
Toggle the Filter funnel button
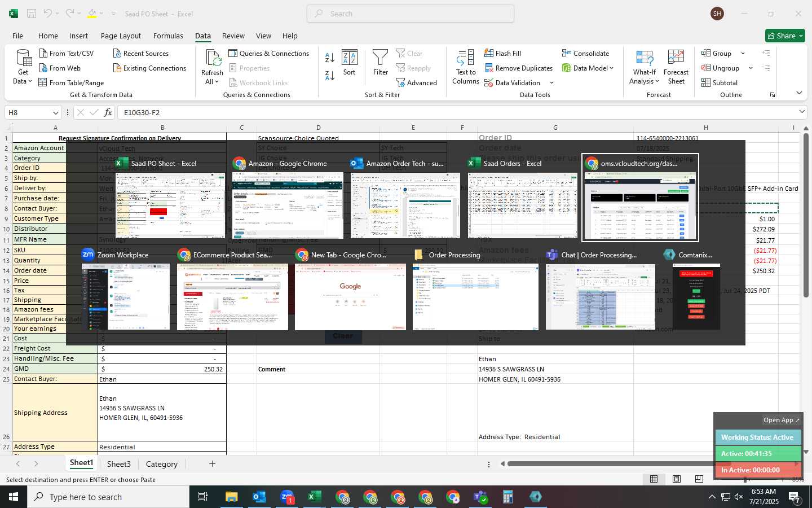click(381, 63)
